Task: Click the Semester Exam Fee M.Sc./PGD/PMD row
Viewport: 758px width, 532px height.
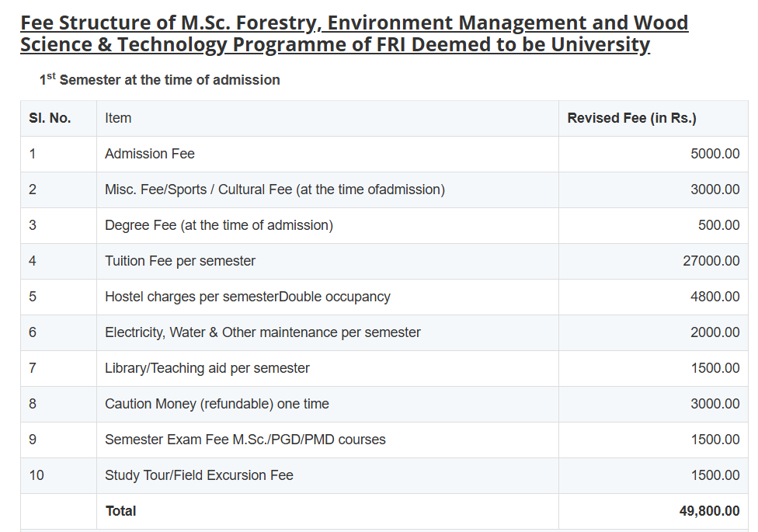Action: [x=245, y=440]
